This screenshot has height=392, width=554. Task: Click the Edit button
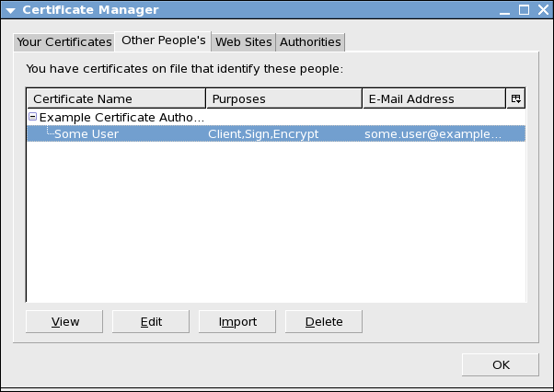(151, 322)
